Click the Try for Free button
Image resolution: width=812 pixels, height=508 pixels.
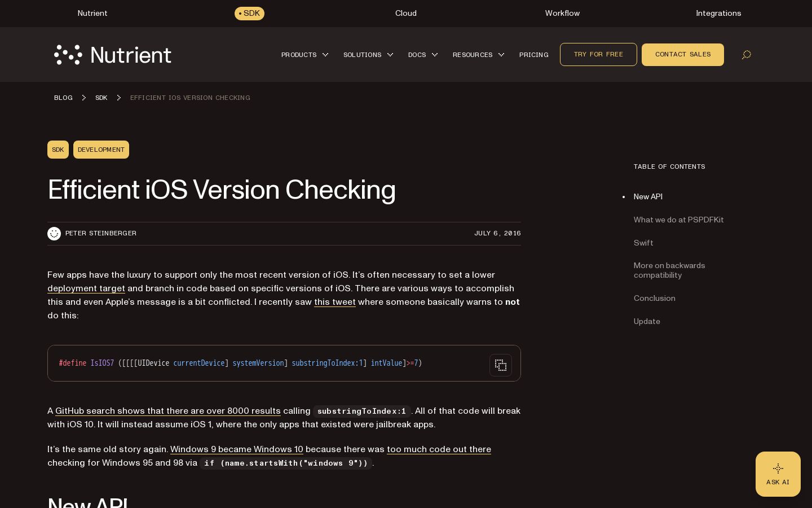(x=598, y=54)
